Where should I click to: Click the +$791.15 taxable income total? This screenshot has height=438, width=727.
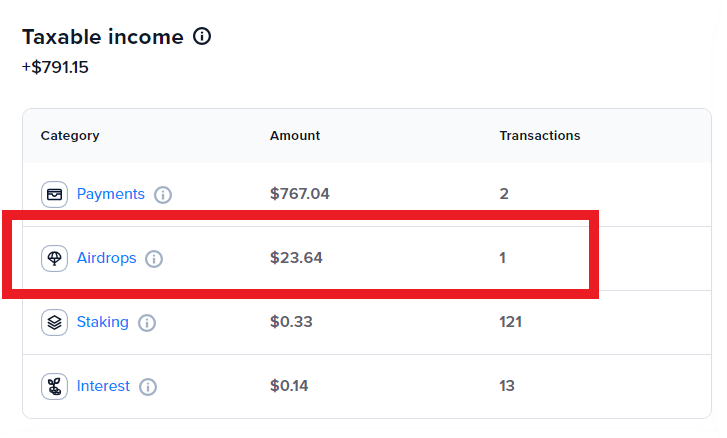(56, 68)
